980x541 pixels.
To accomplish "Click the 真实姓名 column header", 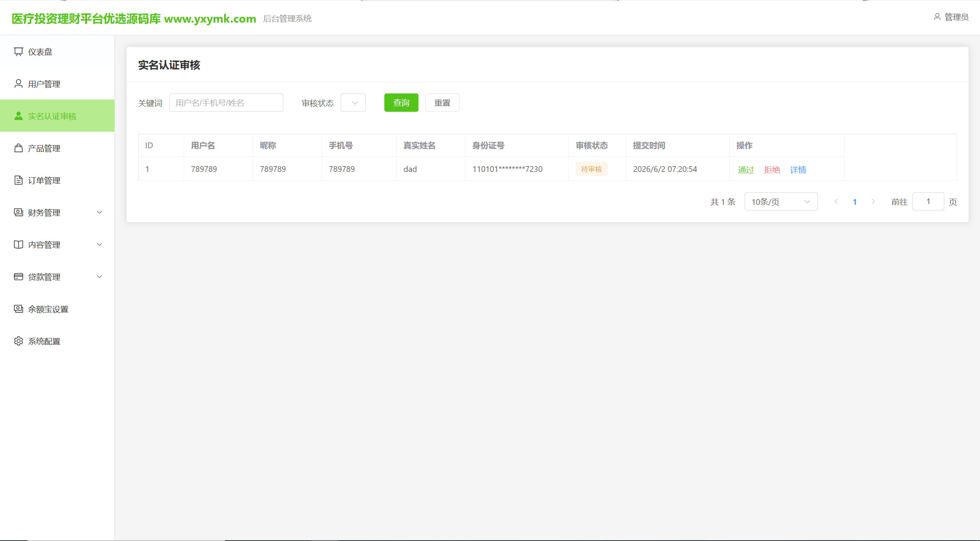I will [x=419, y=145].
